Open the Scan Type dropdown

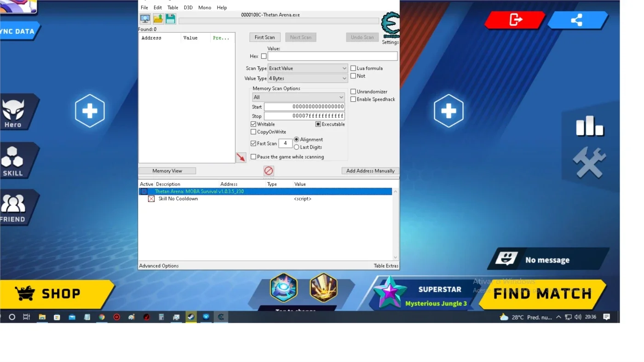(307, 68)
